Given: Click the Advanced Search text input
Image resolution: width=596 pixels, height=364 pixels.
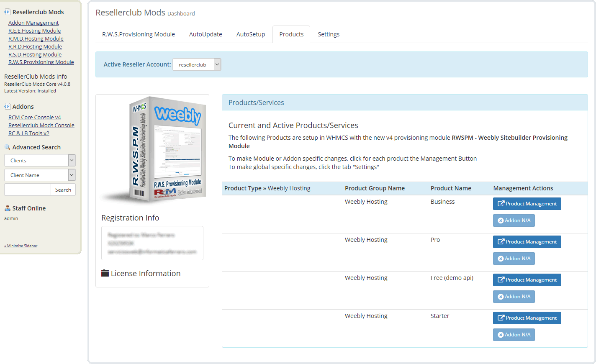Looking at the screenshot, I should coord(28,190).
